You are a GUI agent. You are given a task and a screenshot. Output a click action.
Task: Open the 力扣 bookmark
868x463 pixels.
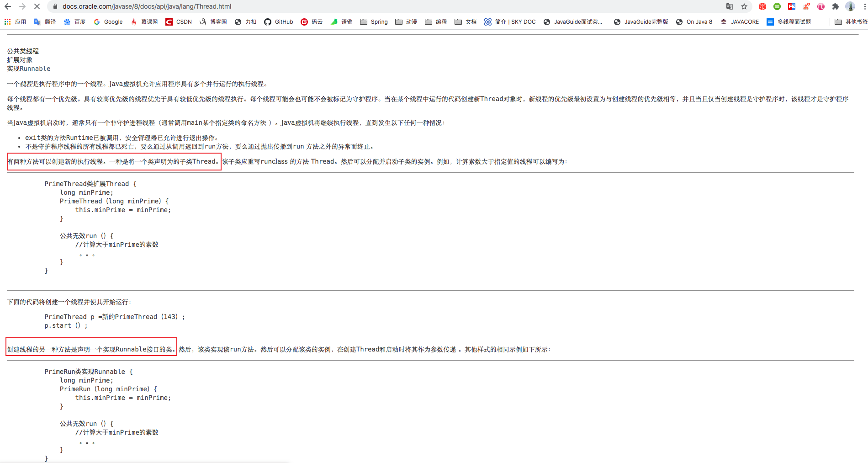click(x=245, y=22)
